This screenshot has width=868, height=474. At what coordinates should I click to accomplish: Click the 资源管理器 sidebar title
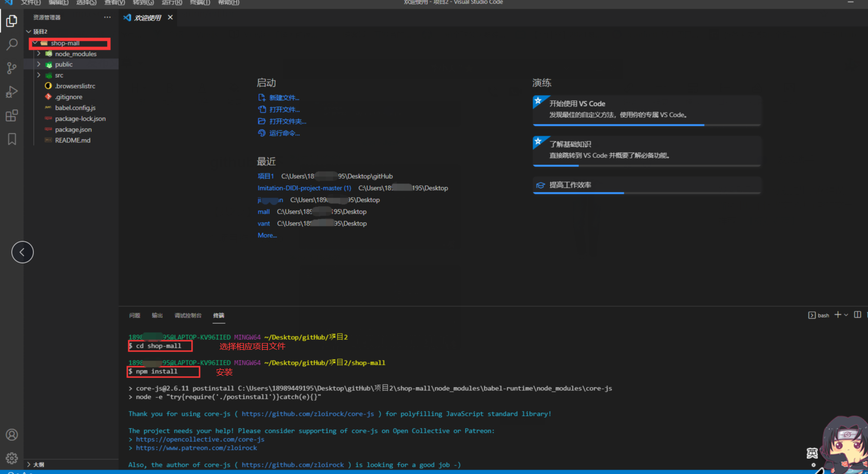(x=47, y=17)
